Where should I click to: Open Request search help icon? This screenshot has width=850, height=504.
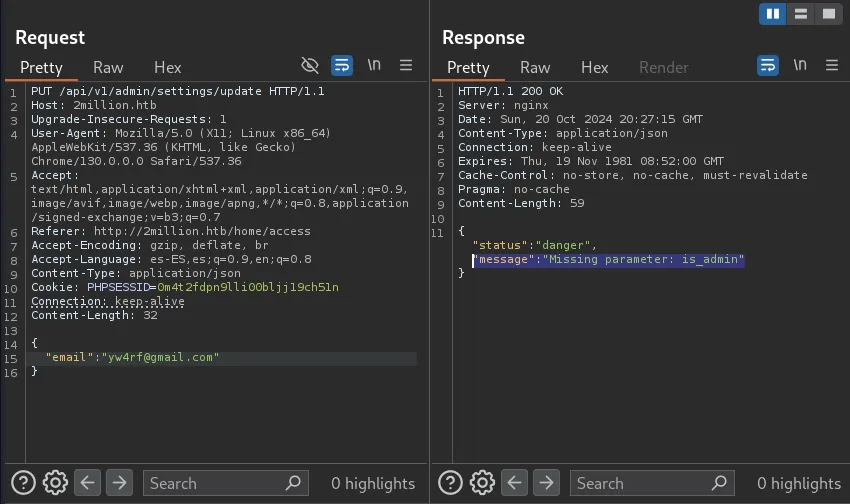[23, 483]
